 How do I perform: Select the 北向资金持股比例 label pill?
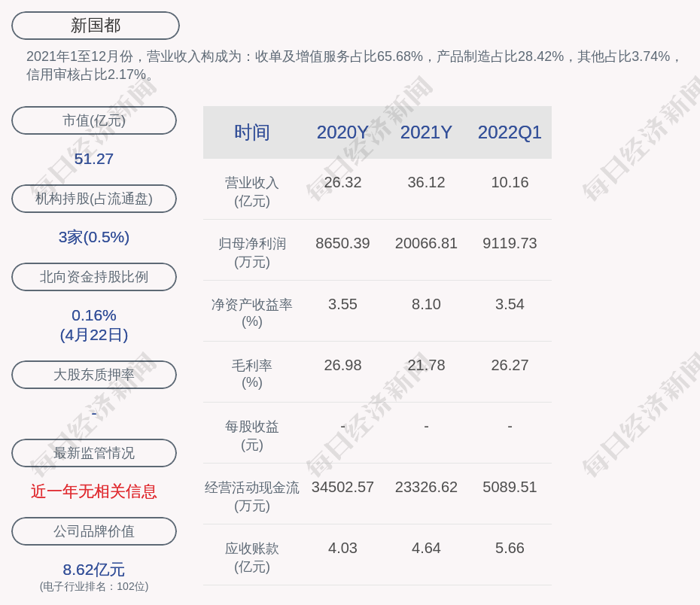pyautogui.click(x=94, y=277)
